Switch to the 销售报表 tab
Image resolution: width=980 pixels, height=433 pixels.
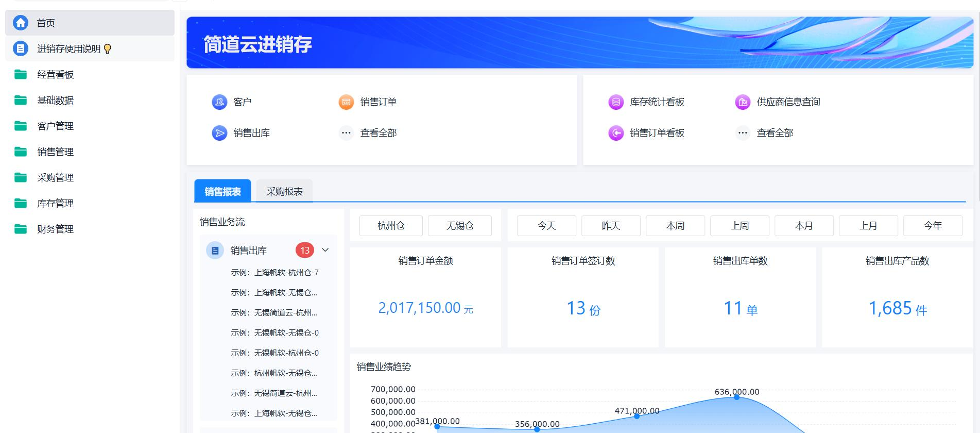pos(222,191)
